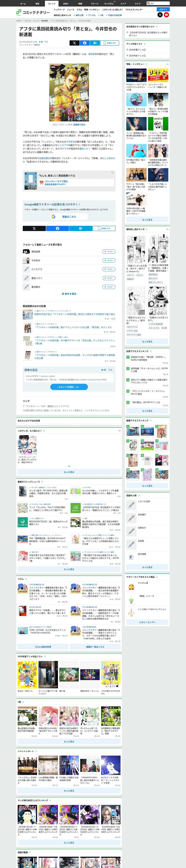Viewport: 186px width, 868px height.
Task: Open the X account icon in the header
Action: pos(160,15)
